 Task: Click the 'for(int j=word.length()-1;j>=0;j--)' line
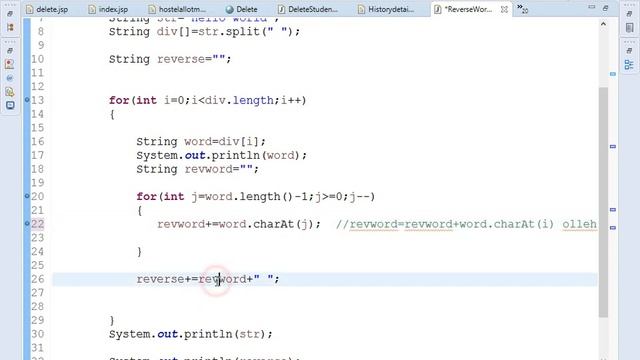pos(256,196)
